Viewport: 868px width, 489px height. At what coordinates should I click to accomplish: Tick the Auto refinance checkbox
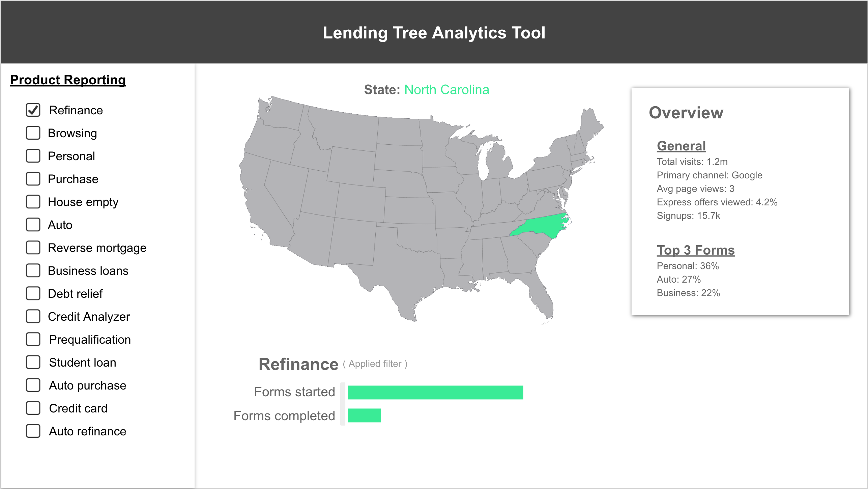click(33, 431)
